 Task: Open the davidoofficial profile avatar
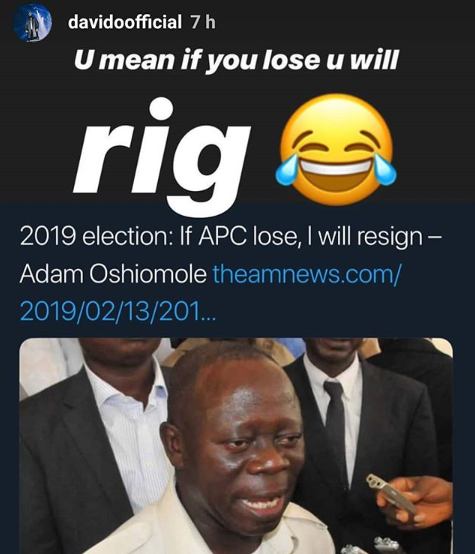coord(33,23)
